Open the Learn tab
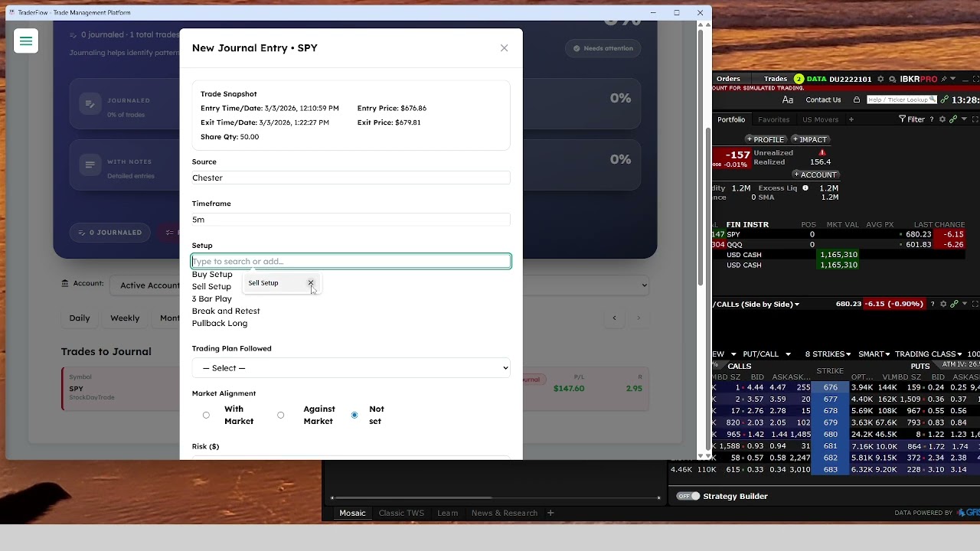This screenshot has width=980, height=551. point(448,513)
